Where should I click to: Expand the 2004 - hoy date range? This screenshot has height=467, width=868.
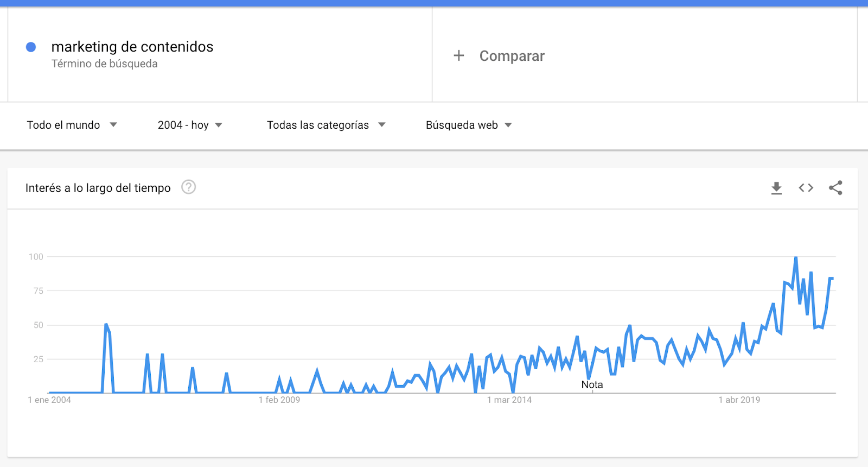[x=190, y=125]
